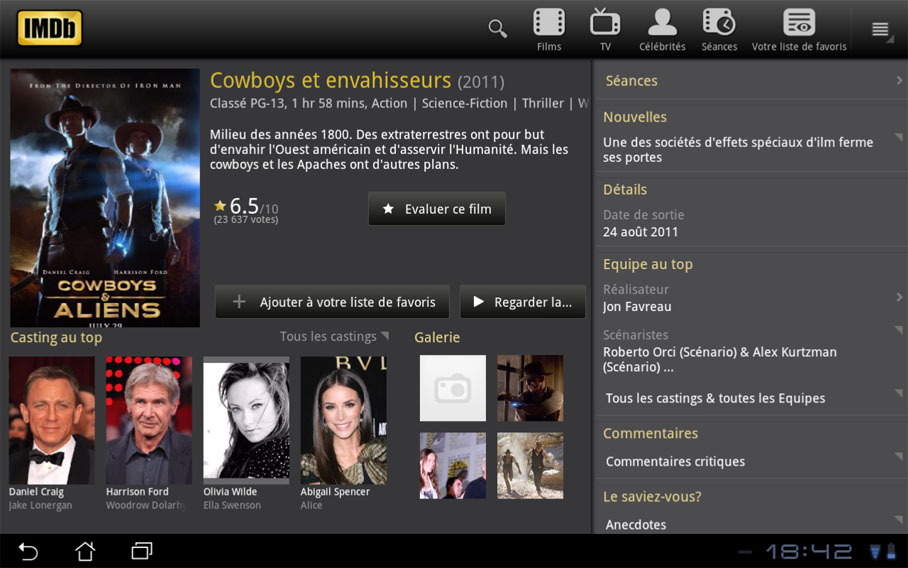908x568 pixels.
Task: Tap the Evaluer ce film button
Action: [437, 209]
